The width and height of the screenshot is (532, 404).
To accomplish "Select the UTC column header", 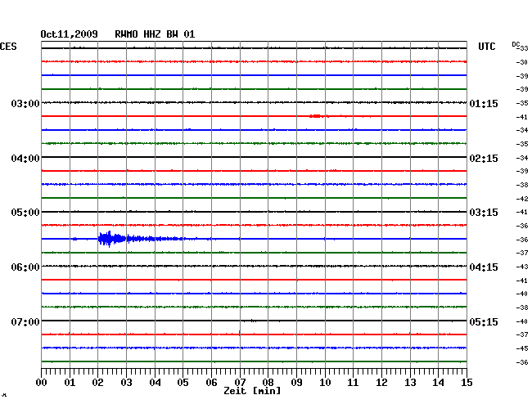I will click(x=486, y=47).
